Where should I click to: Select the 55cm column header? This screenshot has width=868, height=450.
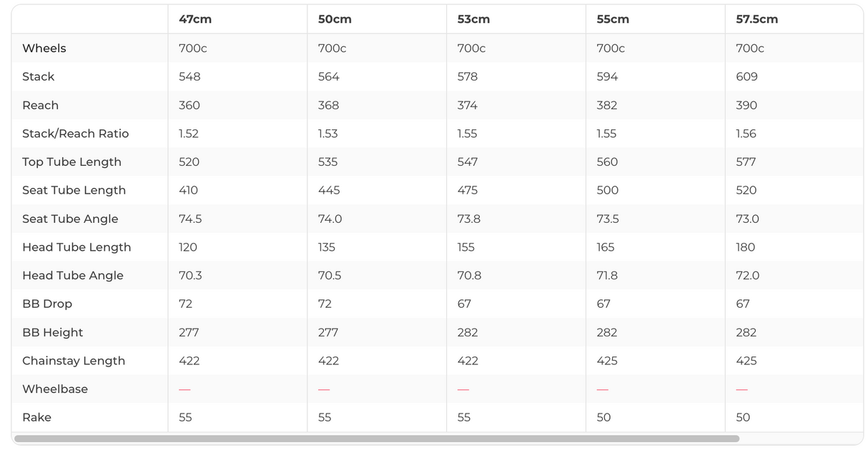coord(613,19)
